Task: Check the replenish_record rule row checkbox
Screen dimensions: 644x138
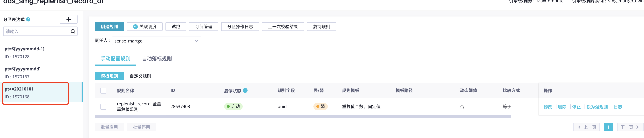Action: tap(103, 107)
